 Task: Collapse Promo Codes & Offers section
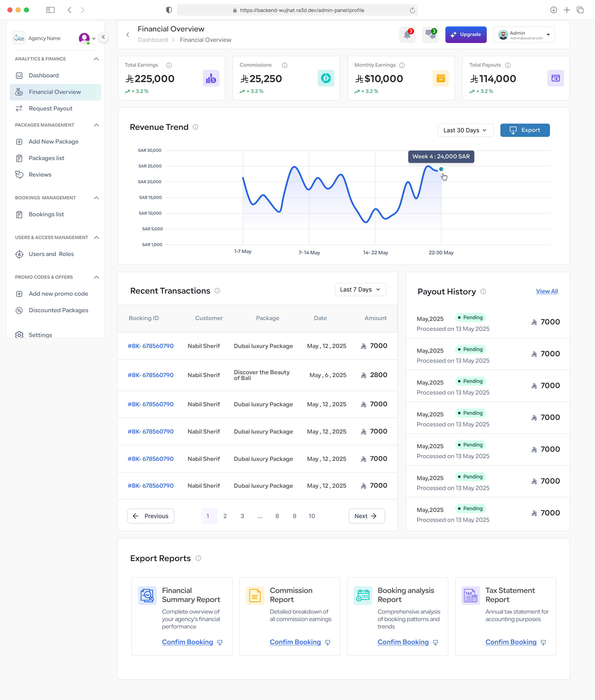(x=96, y=277)
